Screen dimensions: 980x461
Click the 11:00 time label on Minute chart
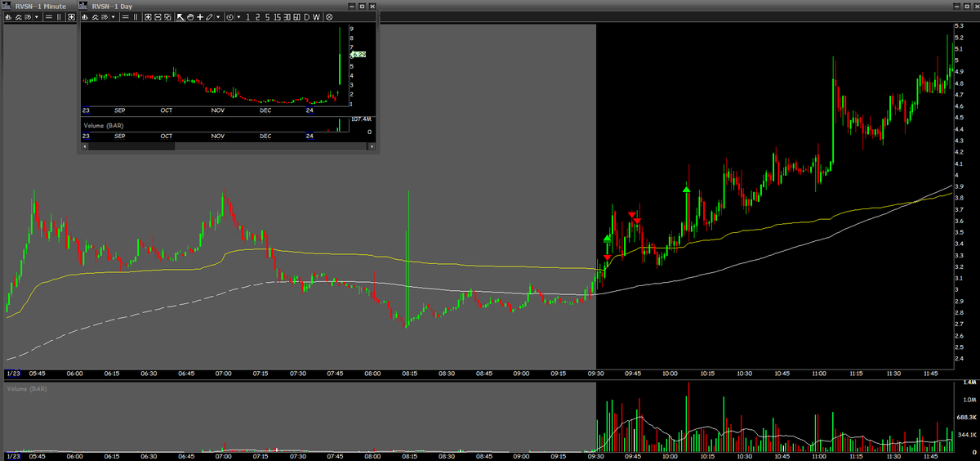(819, 374)
